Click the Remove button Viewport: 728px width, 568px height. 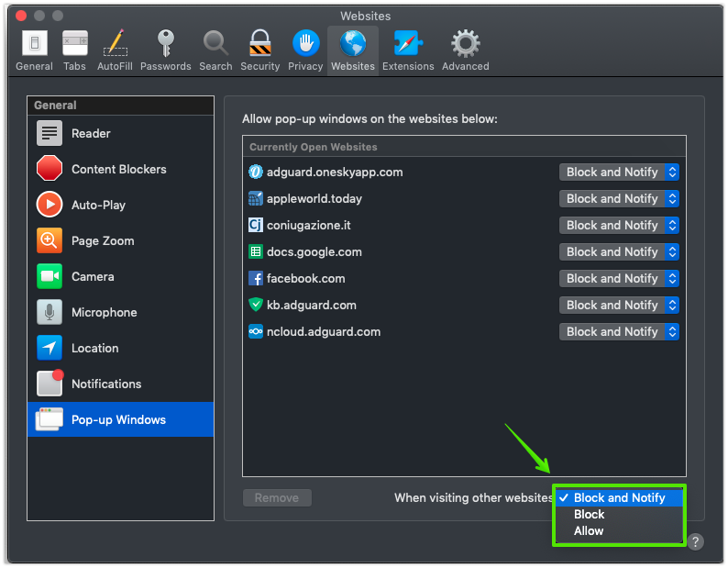(x=277, y=497)
